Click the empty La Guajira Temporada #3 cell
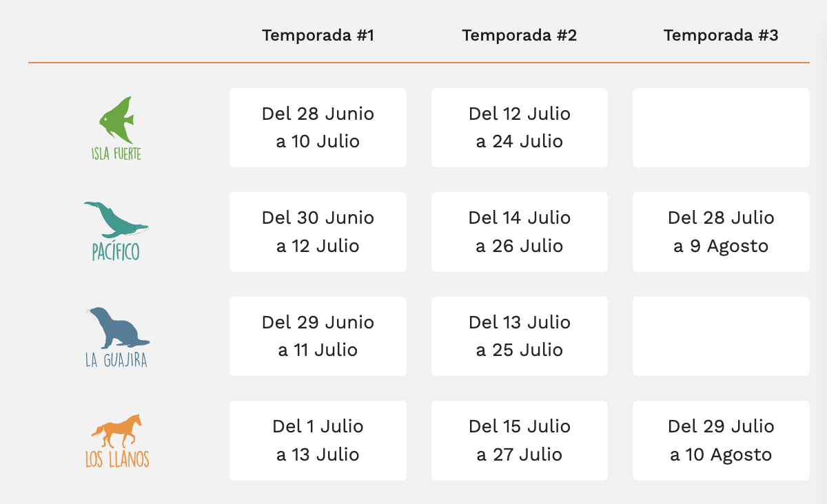The width and height of the screenshot is (827, 504). (721, 336)
